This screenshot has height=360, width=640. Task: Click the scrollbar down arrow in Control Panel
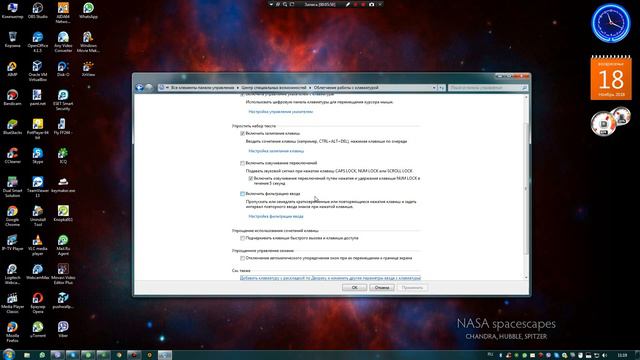click(526, 278)
